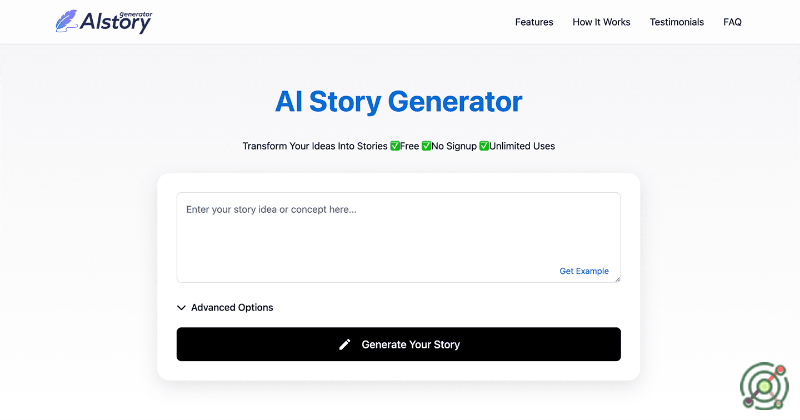Click the green checkmark before Unlimited Uses
This screenshot has width=800, height=420.
pyautogui.click(x=484, y=146)
